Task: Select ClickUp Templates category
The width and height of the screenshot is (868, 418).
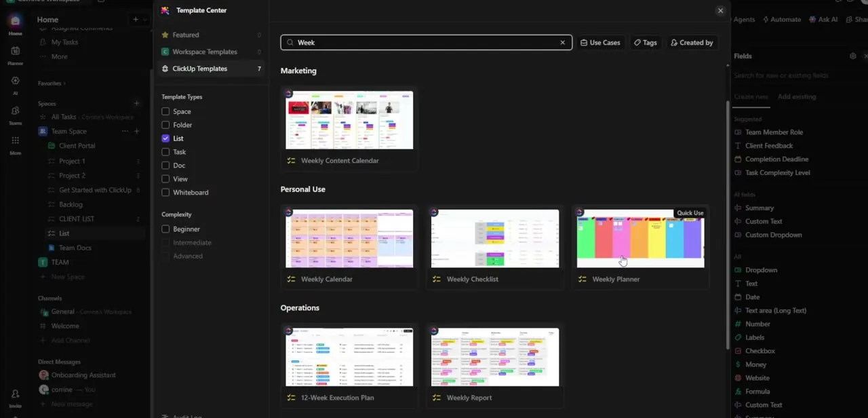Action: coord(212,69)
